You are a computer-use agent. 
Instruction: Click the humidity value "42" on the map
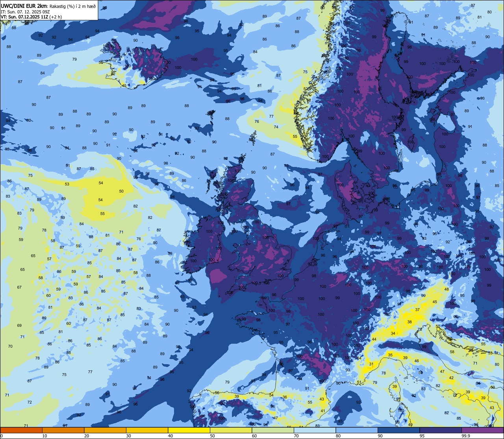(451, 378)
